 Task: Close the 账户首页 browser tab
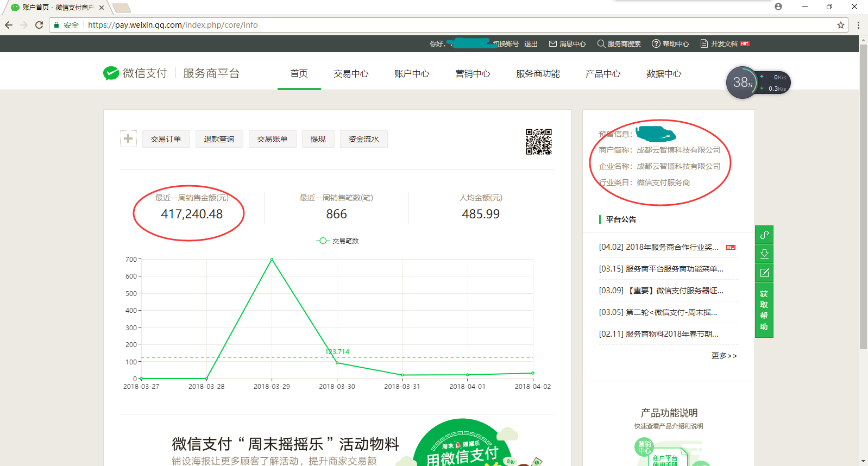click(102, 8)
